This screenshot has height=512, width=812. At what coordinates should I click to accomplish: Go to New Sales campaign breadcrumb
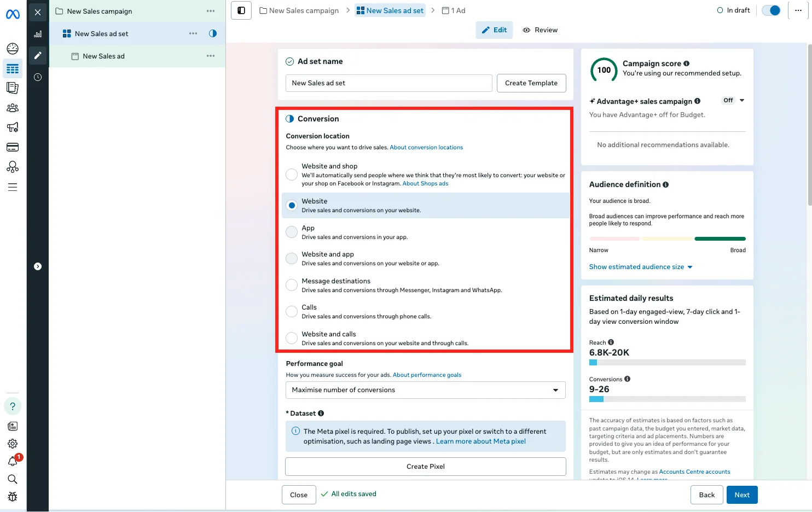299,10
